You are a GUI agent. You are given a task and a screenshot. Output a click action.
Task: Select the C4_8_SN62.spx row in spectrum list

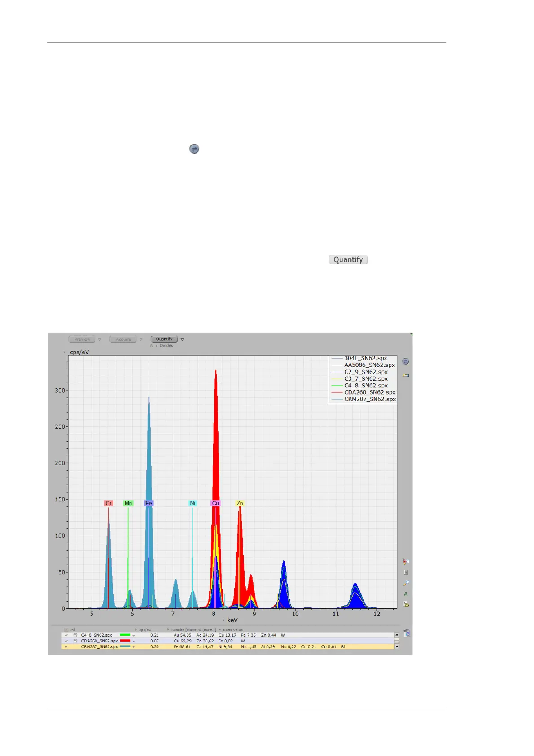(228, 635)
